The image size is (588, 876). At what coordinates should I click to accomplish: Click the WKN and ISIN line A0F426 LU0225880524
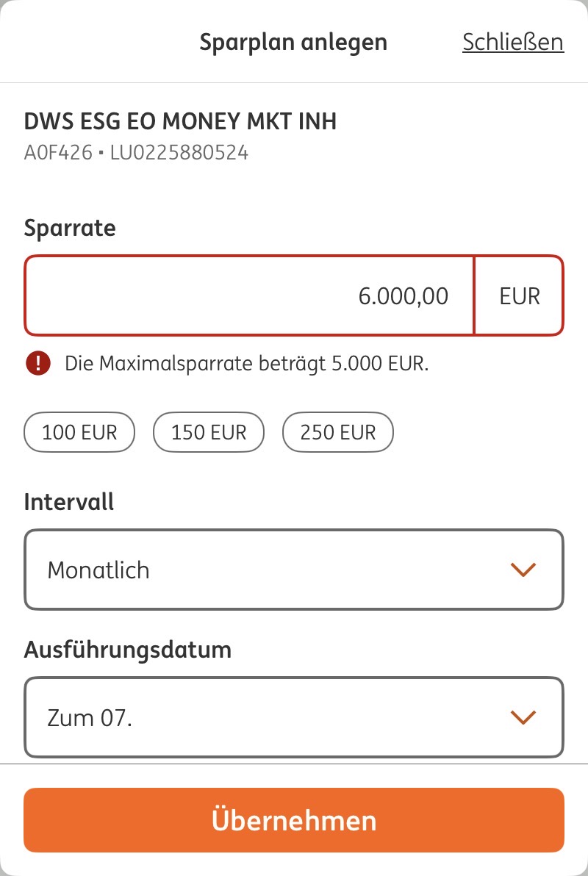[136, 153]
